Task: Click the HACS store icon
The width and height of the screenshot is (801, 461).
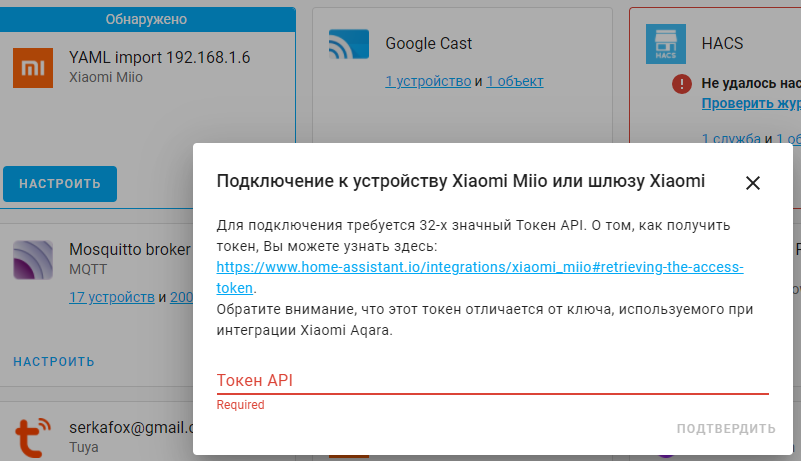Action: pos(665,45)
